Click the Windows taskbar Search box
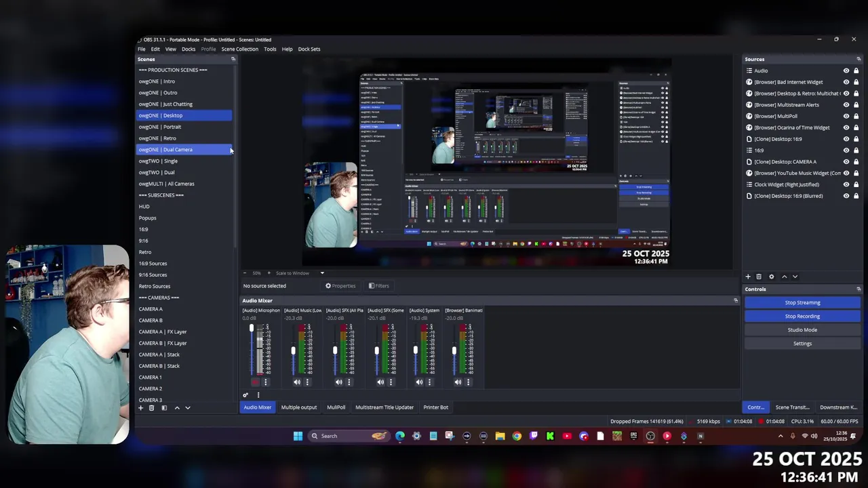Screen dimensions: 868x488 [349, 436]
